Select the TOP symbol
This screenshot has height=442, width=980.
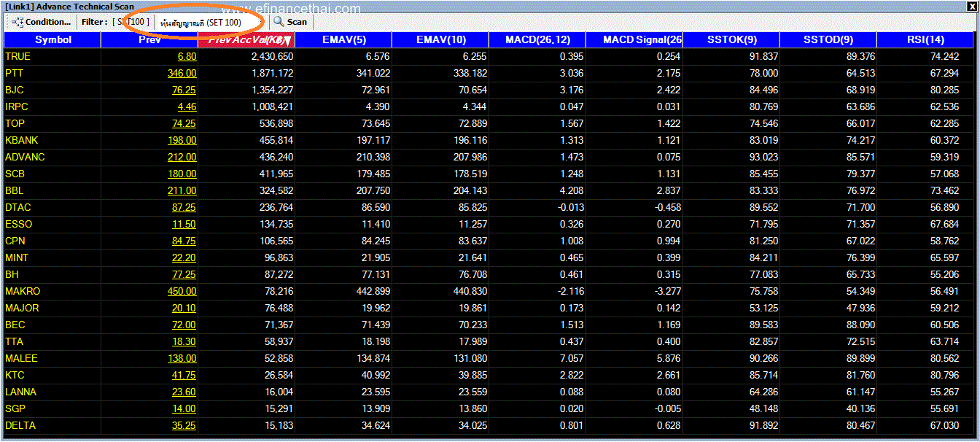pos(15,123)
